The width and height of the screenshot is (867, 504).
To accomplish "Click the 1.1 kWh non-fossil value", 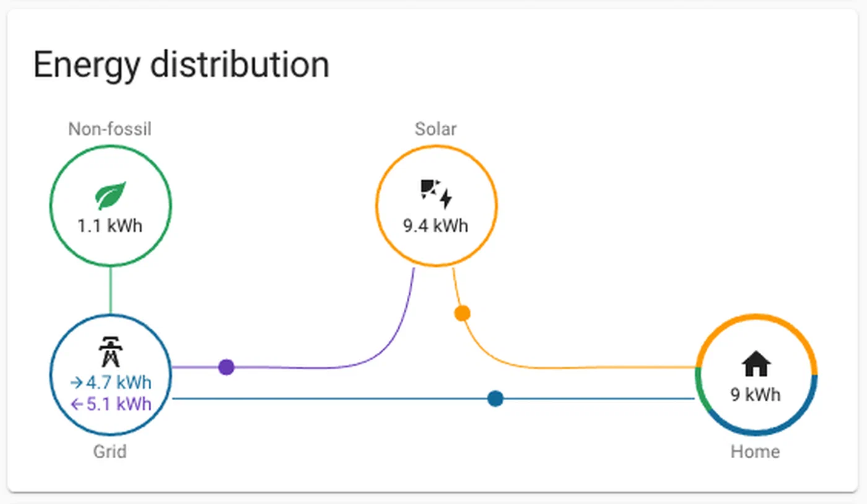I will click(110, 226).
